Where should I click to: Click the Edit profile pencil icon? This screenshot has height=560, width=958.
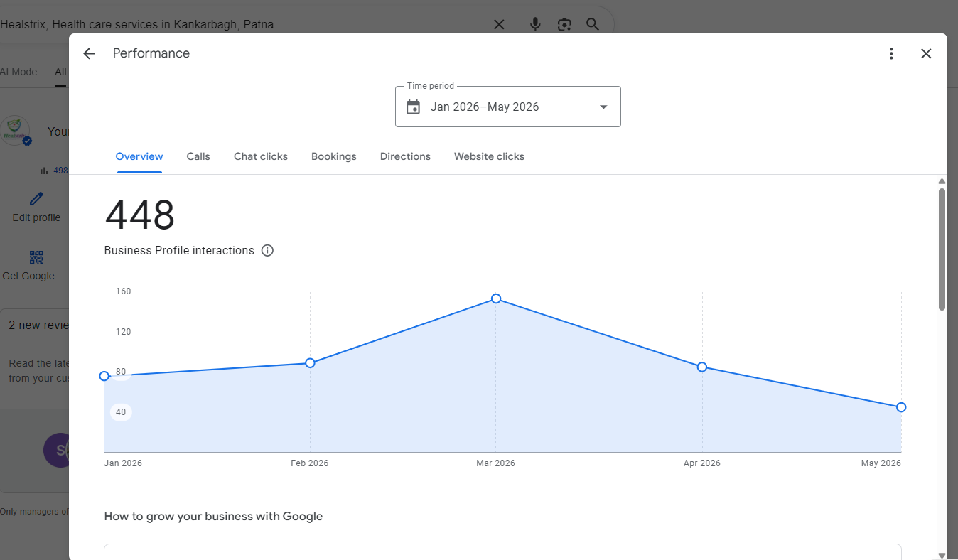coord(36,198)
